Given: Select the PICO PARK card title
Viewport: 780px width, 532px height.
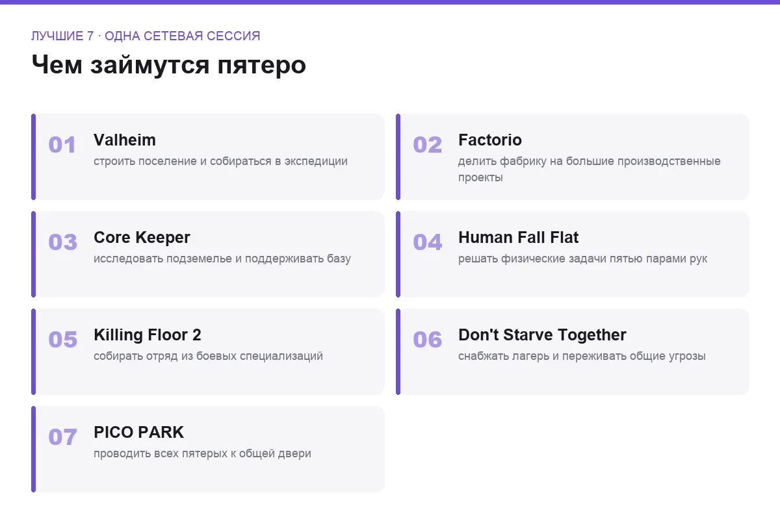Looking at the screenshot, I should [x=138, y=432].
